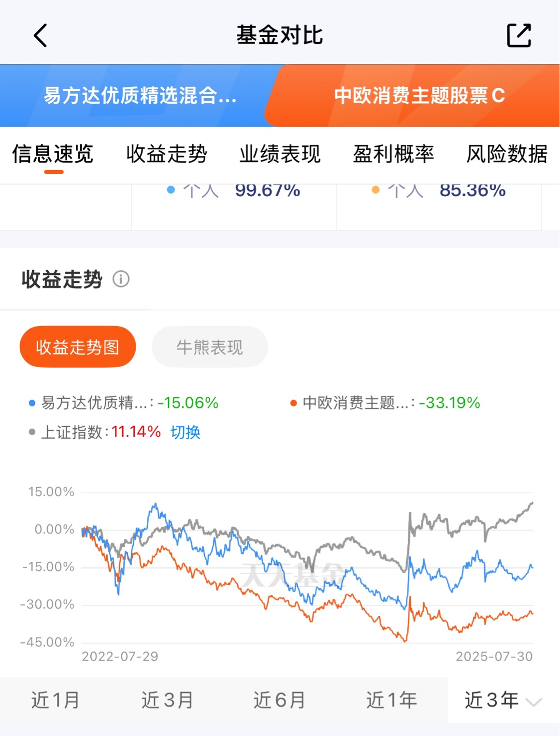Switch to 牛熊表现 view
The image size is (560, 736).
(x=210, y=346)
